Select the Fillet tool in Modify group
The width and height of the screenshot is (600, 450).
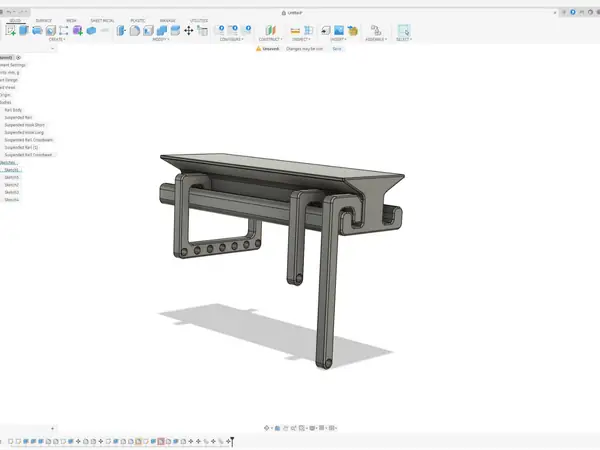(x=135, y=30)
